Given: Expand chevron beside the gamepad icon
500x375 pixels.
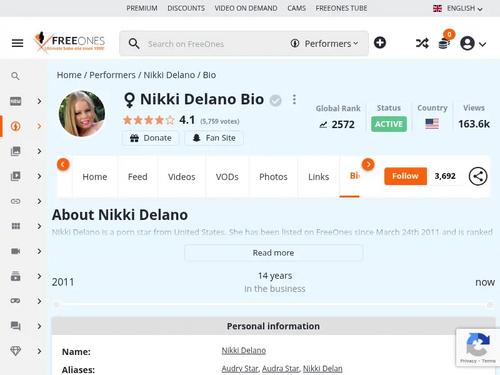Looking at the screenshot, I should (x=39, y=301).
